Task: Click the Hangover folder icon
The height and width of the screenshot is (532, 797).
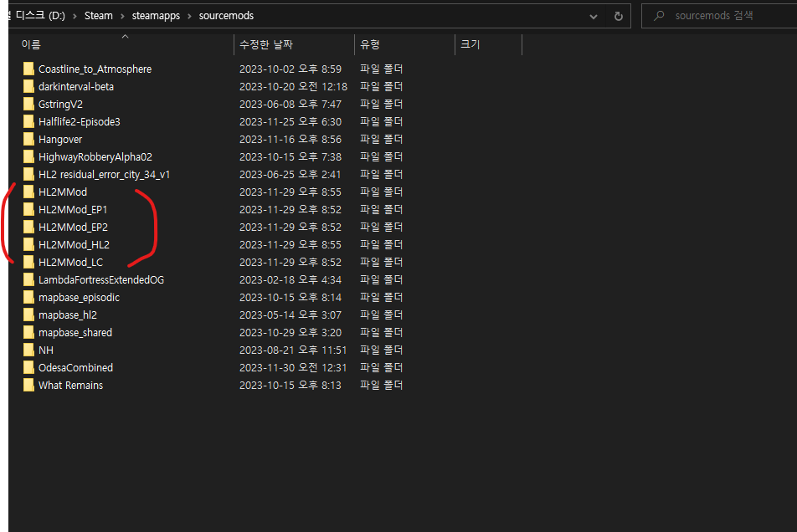Action: coord(28,139)
